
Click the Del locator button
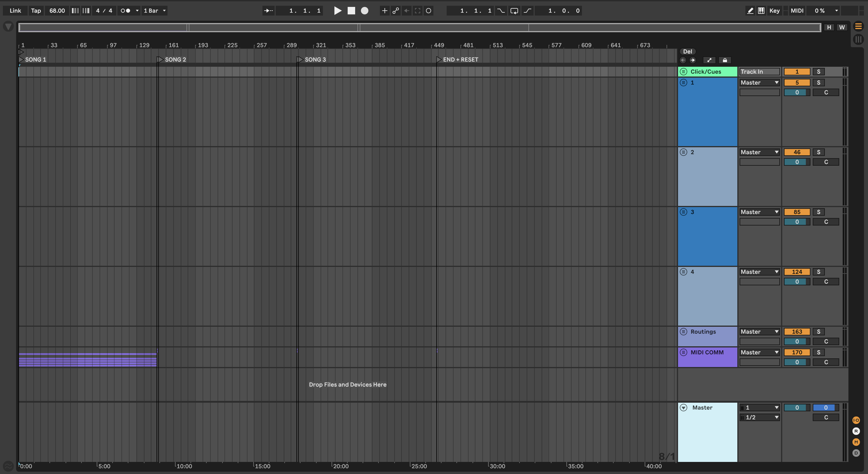click(687, 51)
